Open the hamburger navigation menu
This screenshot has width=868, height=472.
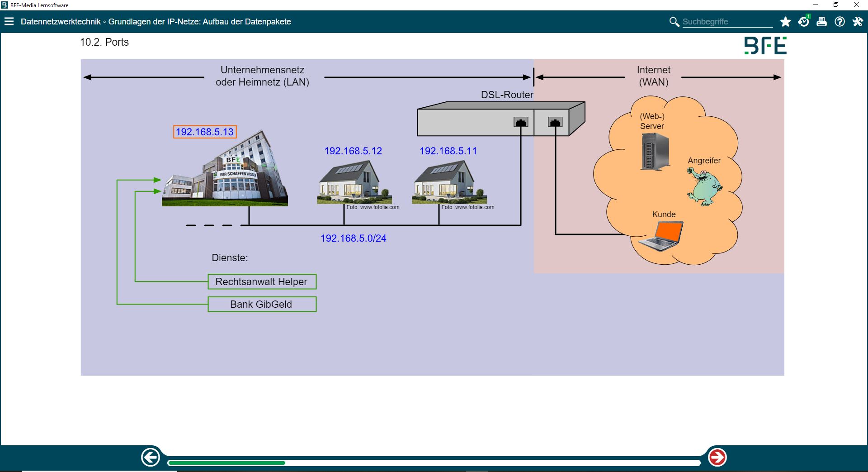coord(9,21)
